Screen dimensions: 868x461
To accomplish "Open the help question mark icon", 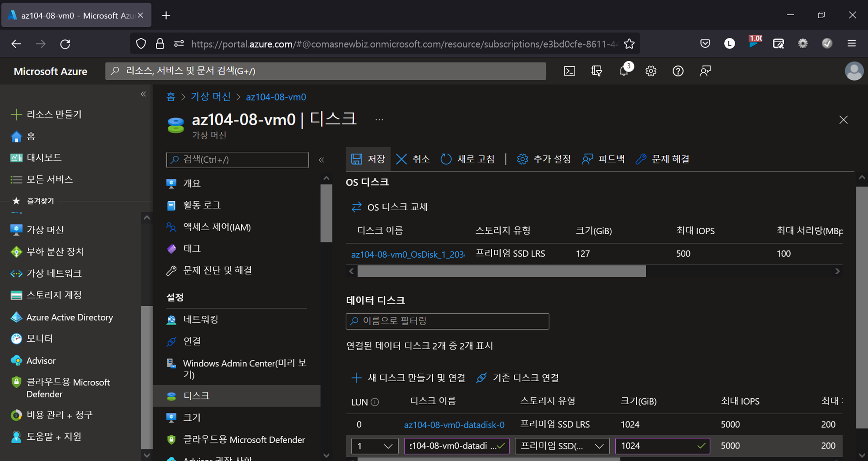I will click(x=678, y=71).
